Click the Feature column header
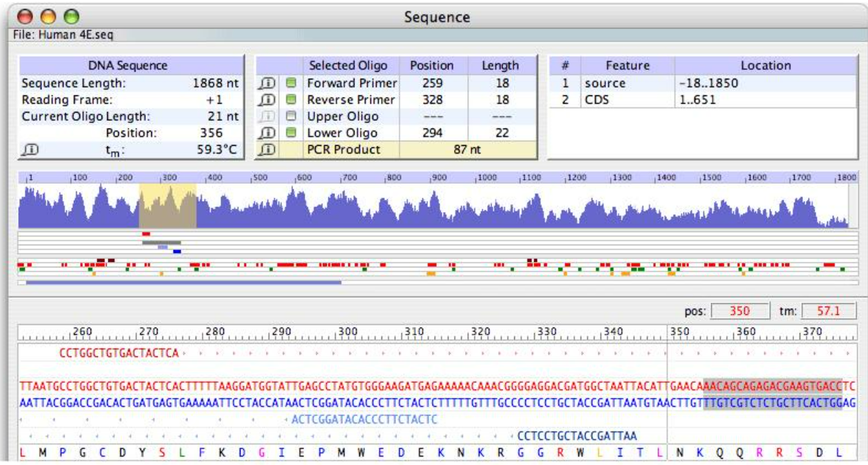 coord(628,66)
